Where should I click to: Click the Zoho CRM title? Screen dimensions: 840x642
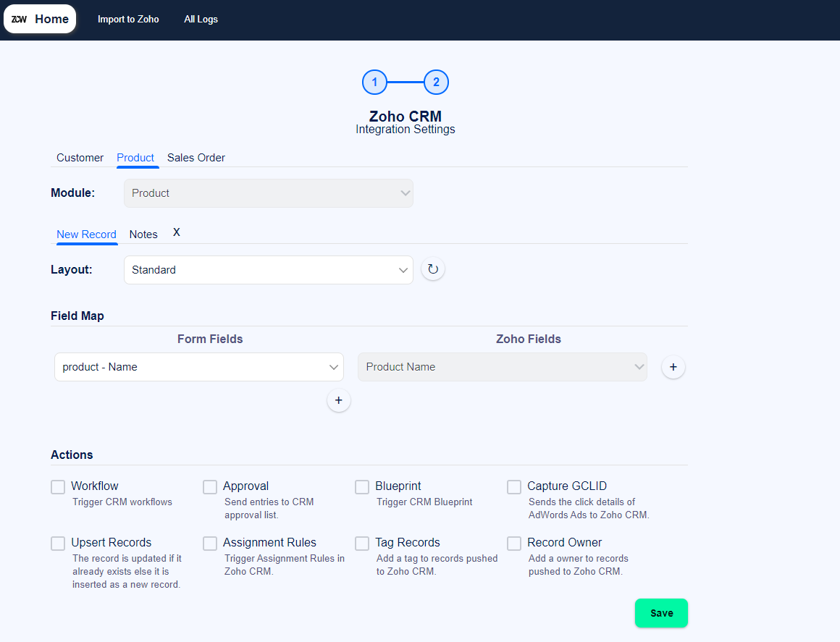pyautogui.click(x=406, y=117)
